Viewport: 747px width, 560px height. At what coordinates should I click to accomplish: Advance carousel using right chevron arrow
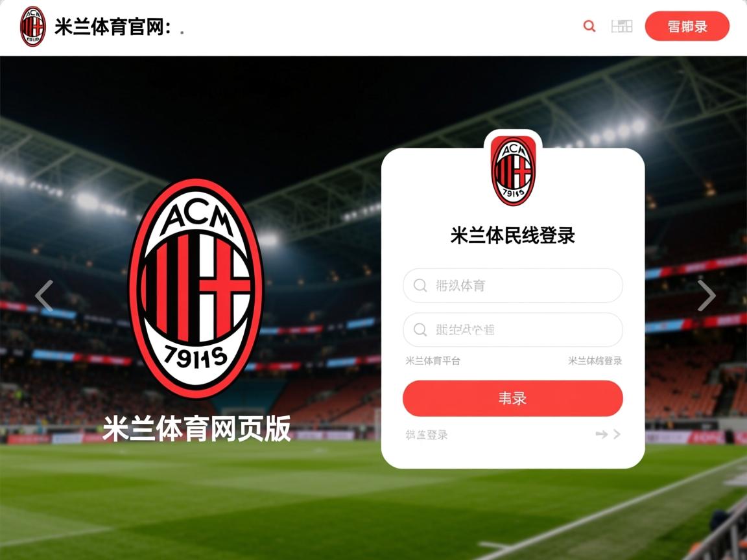(x=707, y=296)
